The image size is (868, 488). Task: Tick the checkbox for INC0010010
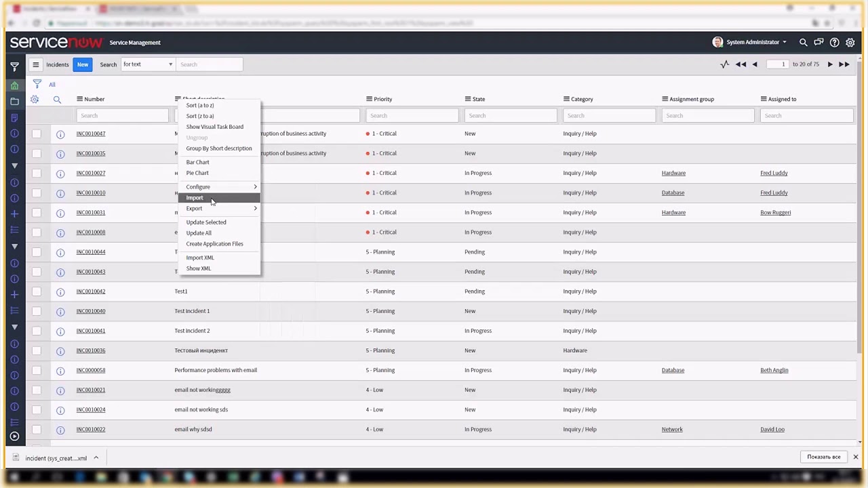tap(37, 192)
